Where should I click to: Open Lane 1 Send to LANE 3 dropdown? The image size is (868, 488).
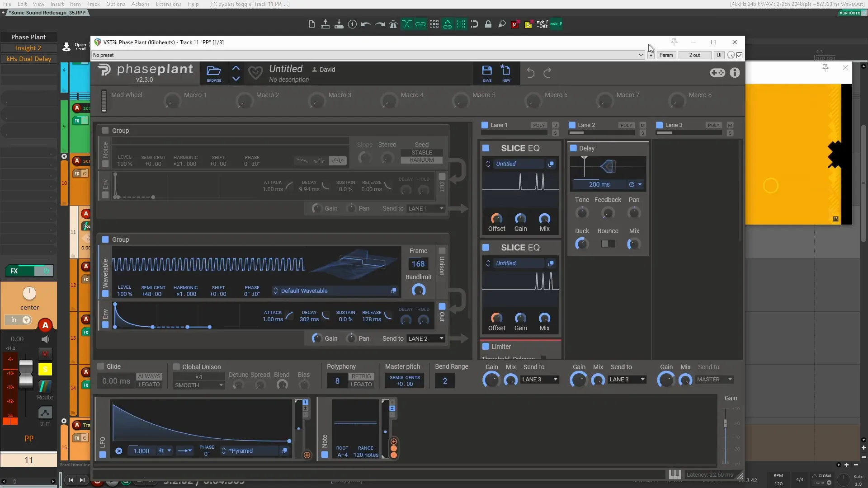(x=540, y=380)
